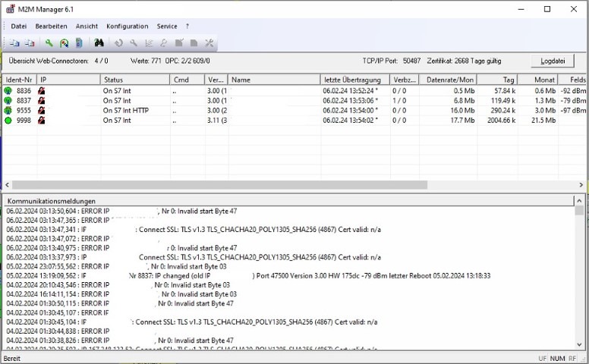Click the left arrow of the horizontal scrollbar

click(x=7, y=185)
